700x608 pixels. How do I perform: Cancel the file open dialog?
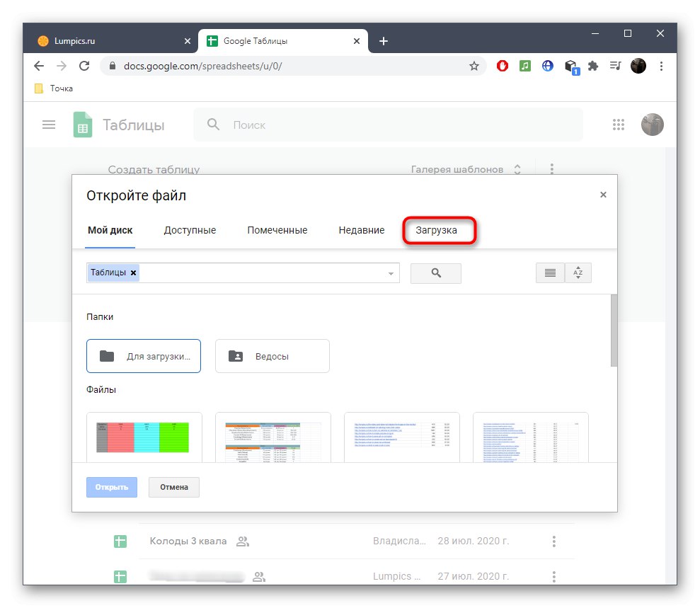tap(173, 487)
